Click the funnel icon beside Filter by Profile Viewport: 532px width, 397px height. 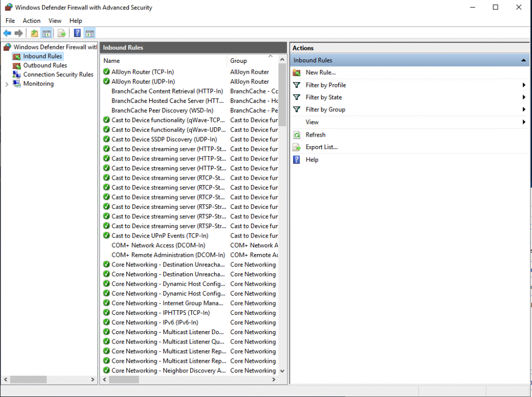point(297,85)
